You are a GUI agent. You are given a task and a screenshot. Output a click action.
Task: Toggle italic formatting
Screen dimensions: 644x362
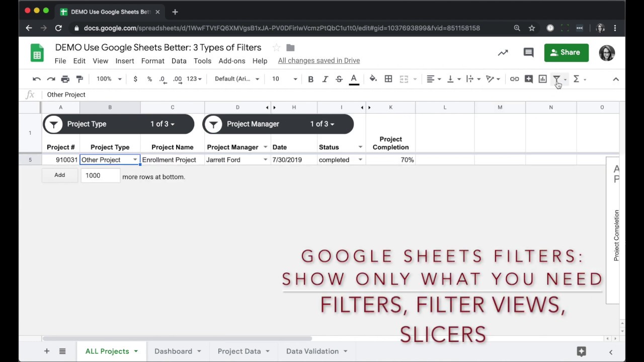tap(325, 79)
